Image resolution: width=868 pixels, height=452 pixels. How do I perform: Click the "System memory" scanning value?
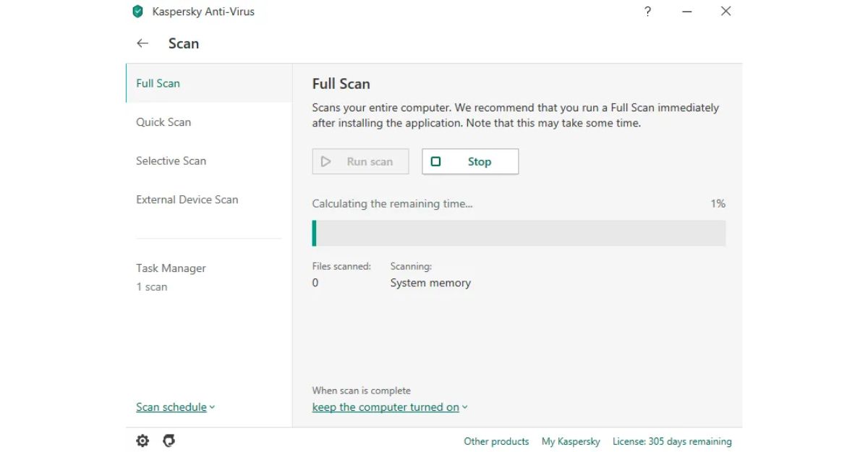coord(430,283)
